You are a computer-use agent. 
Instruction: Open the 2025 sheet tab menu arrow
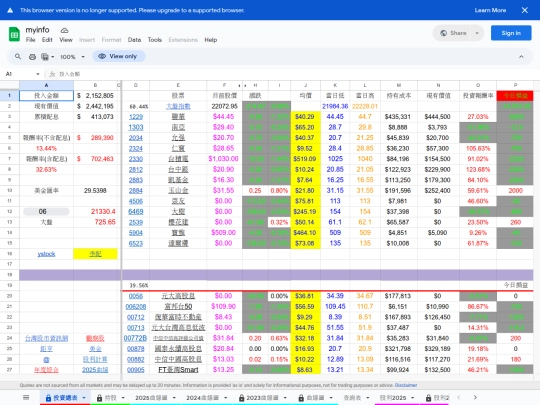(x=174, y=398)
